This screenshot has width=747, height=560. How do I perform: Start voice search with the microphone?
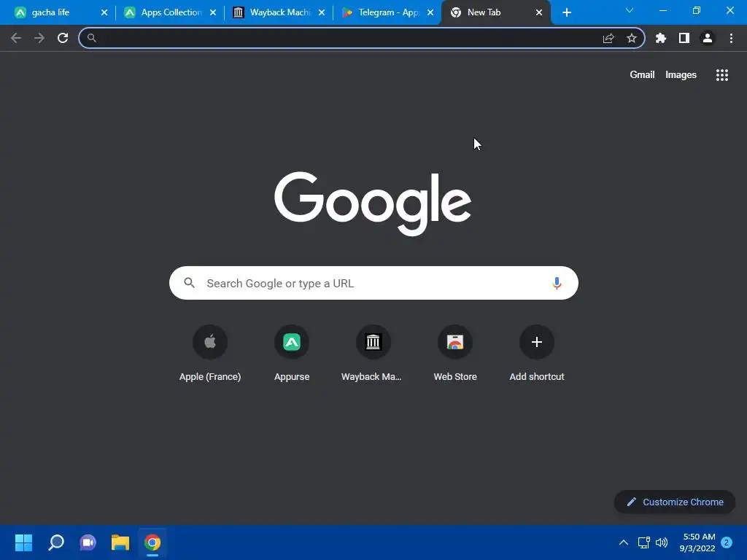(x=557, y=284)
